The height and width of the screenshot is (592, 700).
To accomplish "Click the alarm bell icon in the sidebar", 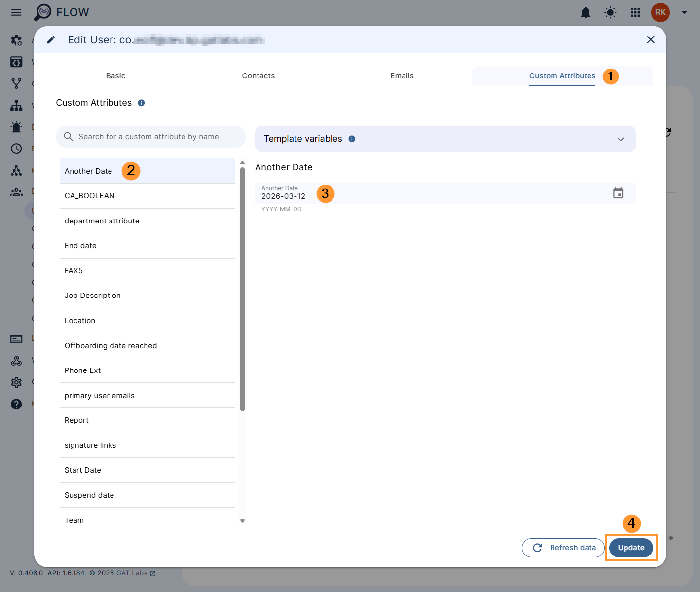I will pos(16,127).
